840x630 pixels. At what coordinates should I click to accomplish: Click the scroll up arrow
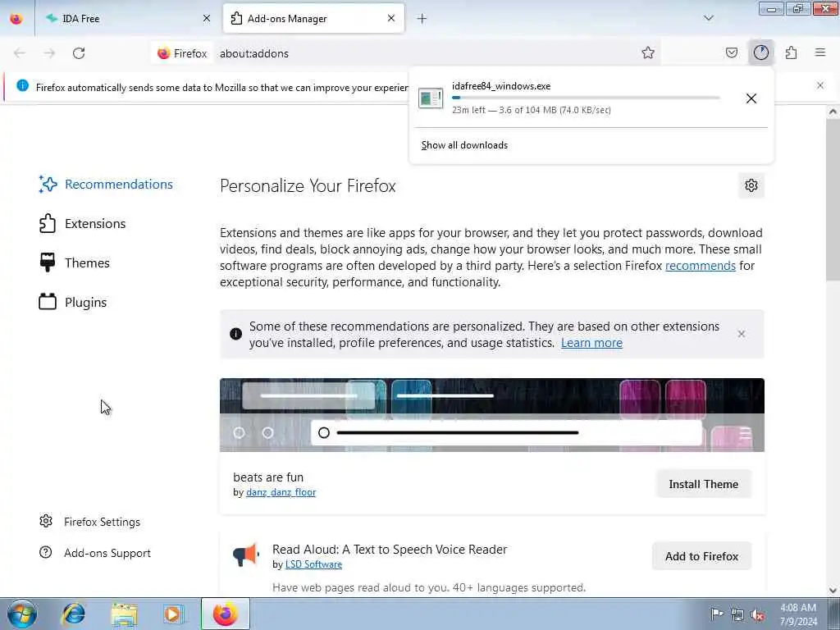833,112
